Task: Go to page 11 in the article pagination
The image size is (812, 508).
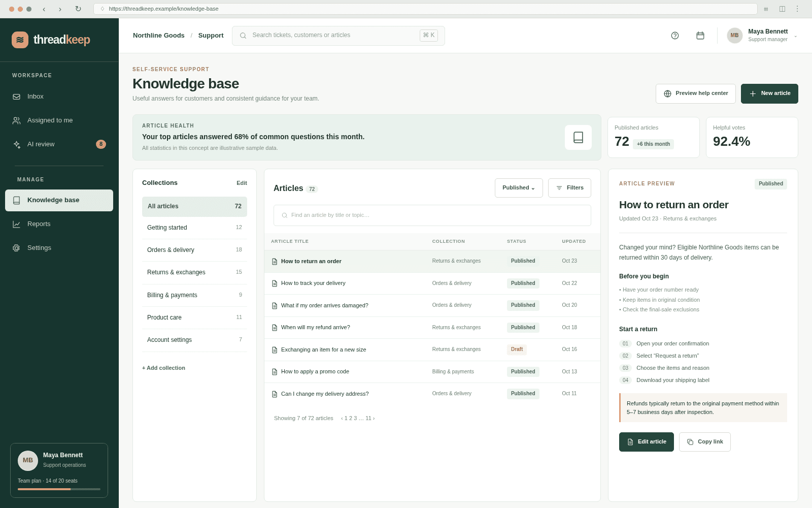Action: coord(368,418)
